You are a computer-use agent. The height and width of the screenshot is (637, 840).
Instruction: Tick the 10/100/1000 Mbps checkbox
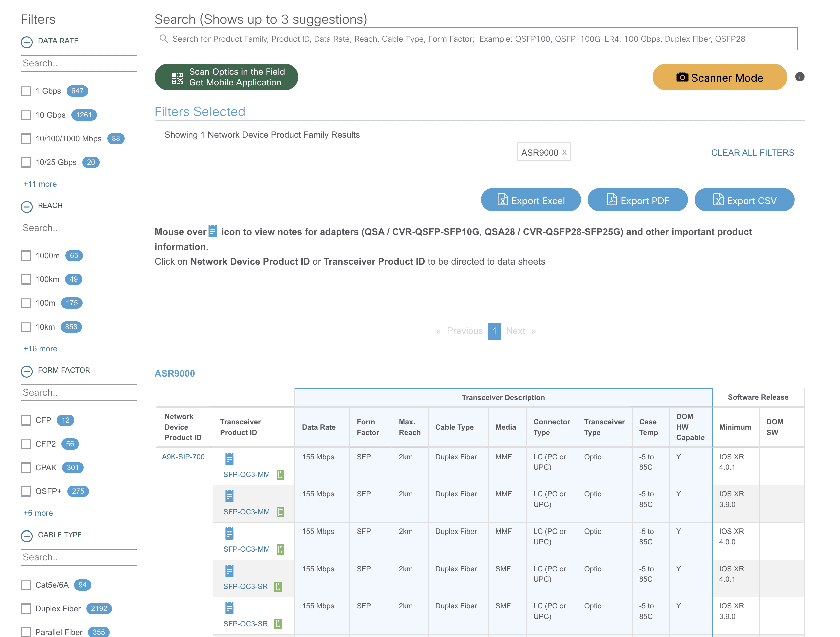(x=26, y=138)
